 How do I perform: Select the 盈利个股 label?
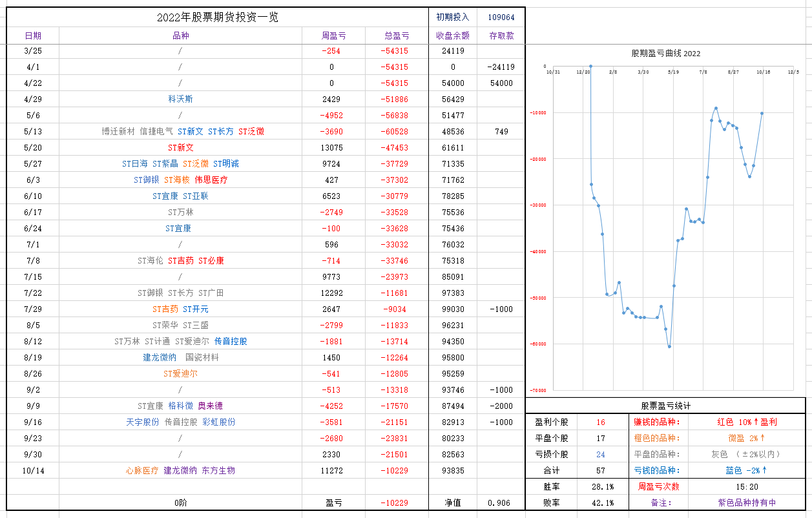(552, 422)
